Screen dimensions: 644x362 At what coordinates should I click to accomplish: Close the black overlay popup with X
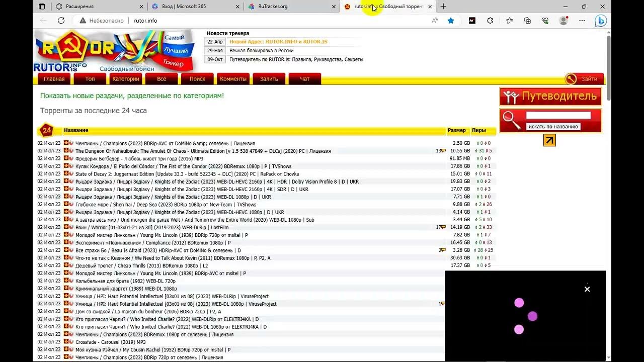[587, 289]
